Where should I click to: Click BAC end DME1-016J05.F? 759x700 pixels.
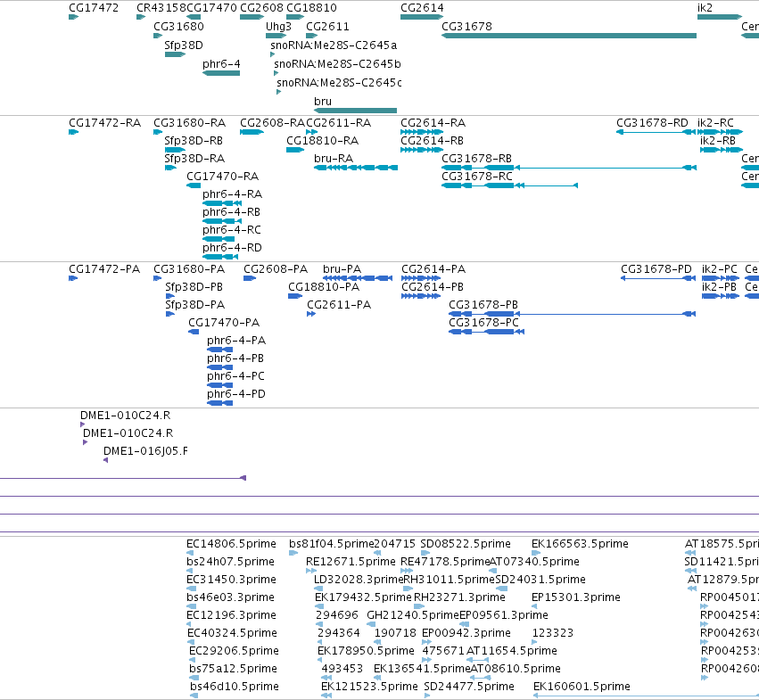[x=145, y=451]
